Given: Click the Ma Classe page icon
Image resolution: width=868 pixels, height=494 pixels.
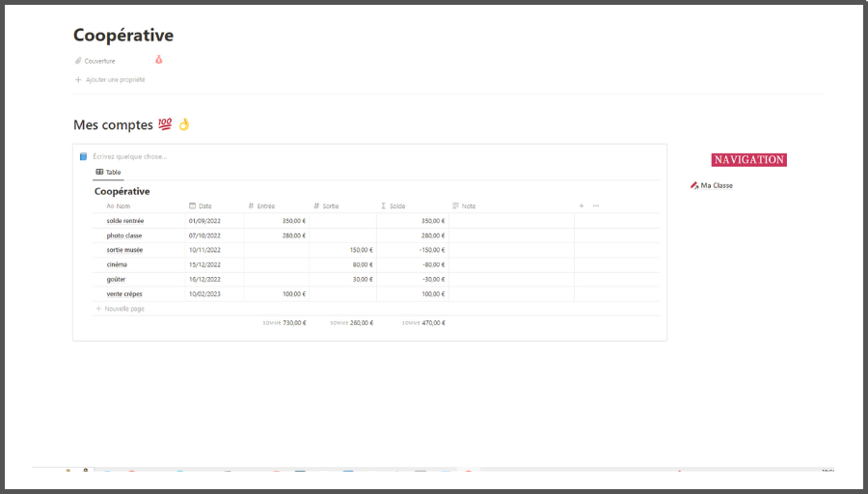Looking at the screenshot, I should click(x=694, y=185).
